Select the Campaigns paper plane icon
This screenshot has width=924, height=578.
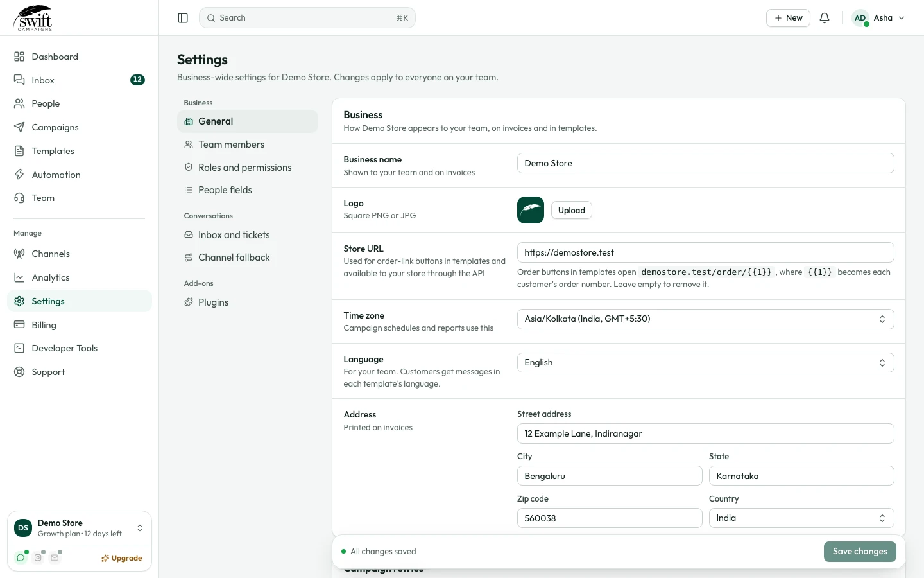click(19, 127)
